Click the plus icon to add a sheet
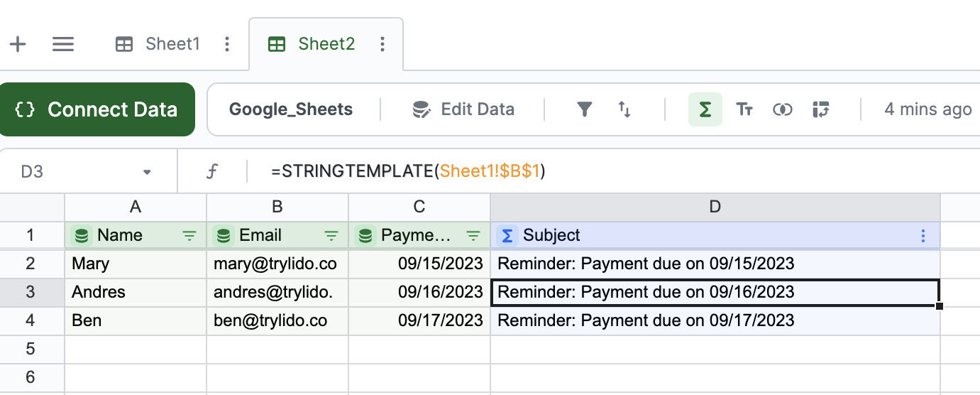The height and width of the screenshot is (395, 980). (x=17, y=44)
